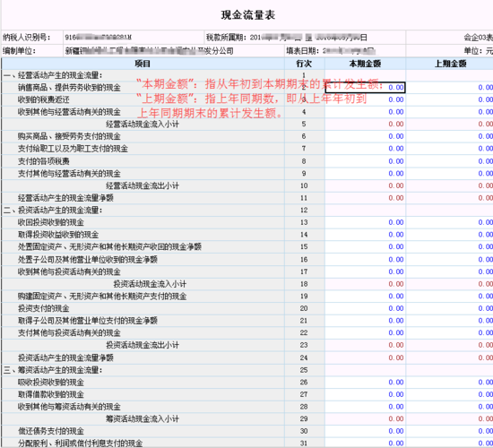Click row label 销售商品、提供劳务收到的现金
The width and height of the screenshot is (493, 448).
pyautogui.click(x=69, y=88)
